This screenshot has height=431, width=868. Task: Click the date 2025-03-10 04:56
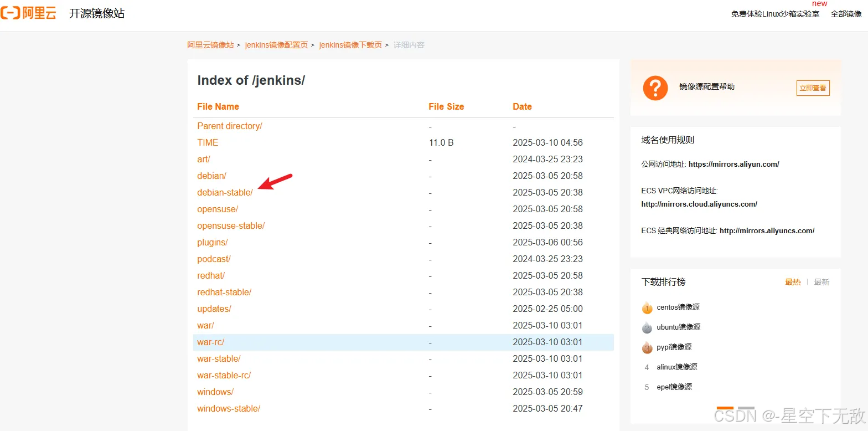pos(547,142)
